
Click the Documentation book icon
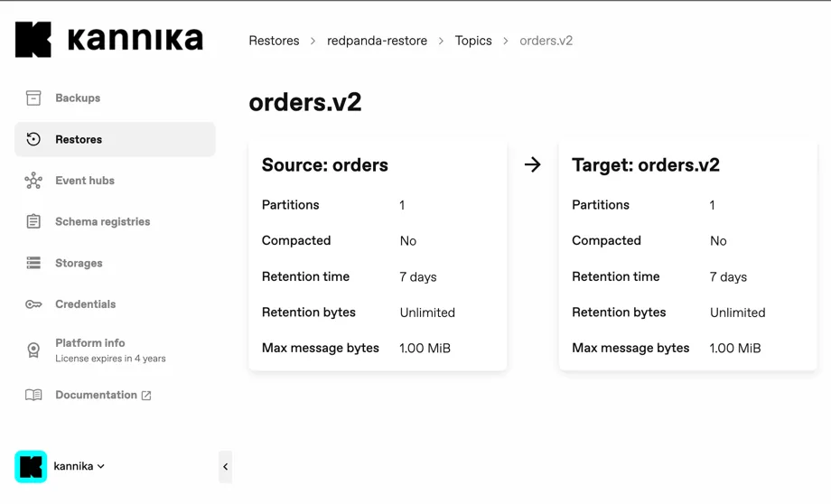click(x=33, y=395)
